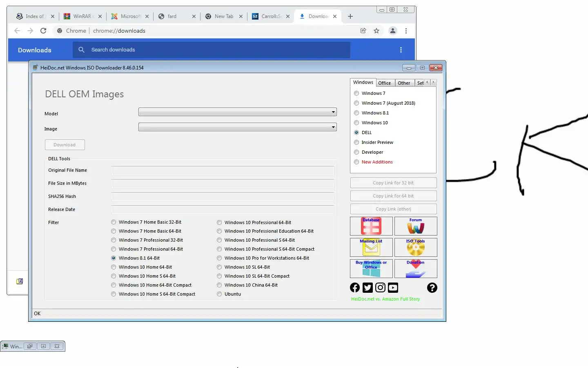
Task: Reload the Chrome page
Action: (x=43, y=31)
